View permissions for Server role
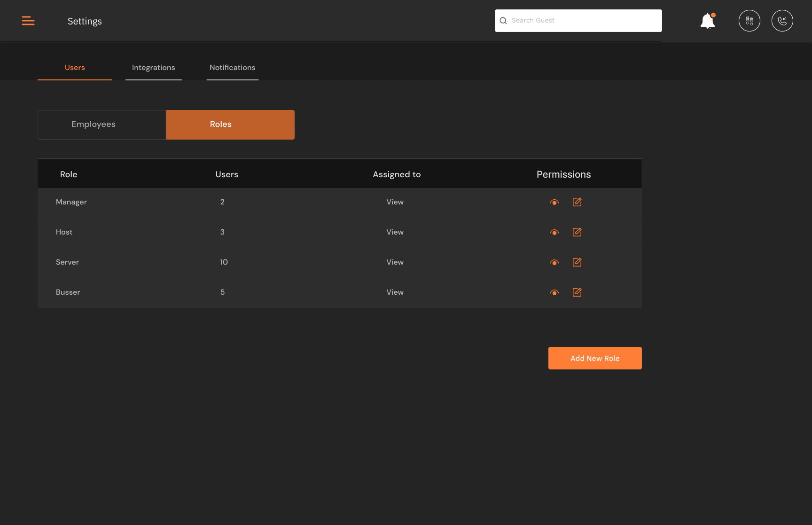Screen dimensions: 812x525 coord(554,263)
